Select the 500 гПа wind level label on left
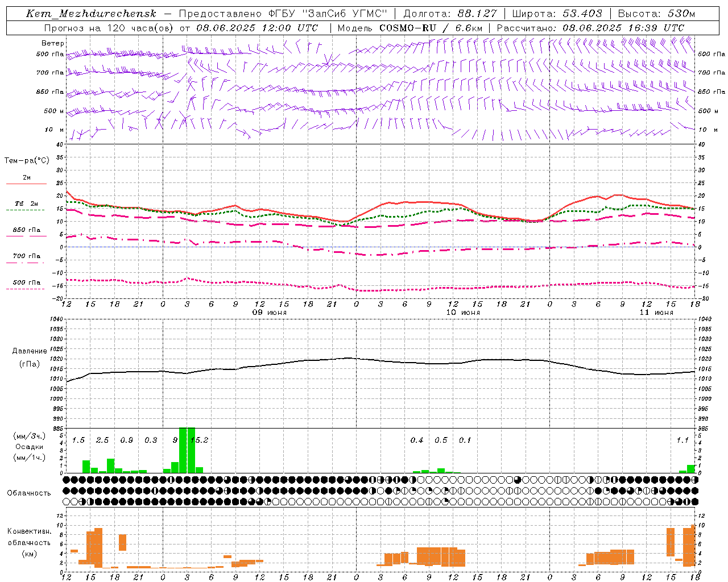Viewport: 728px width, 582px height. pyautogui.click(x=50, y=54)
